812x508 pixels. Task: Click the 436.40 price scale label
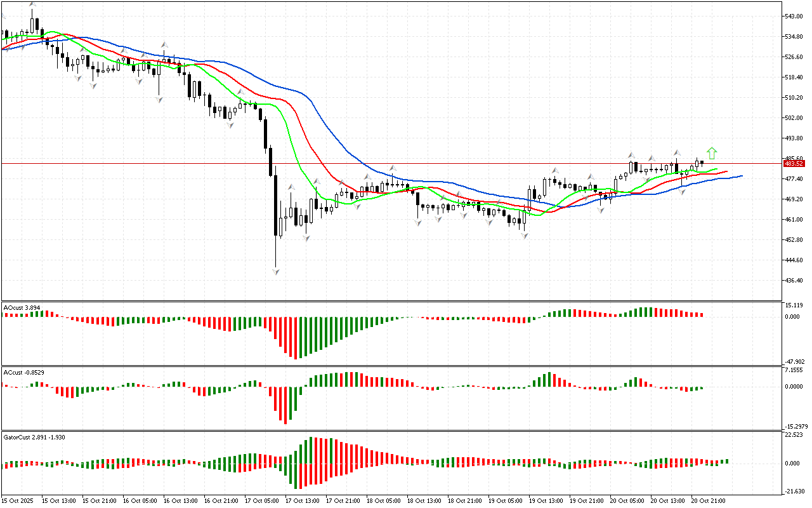click(x=794, y=281)
